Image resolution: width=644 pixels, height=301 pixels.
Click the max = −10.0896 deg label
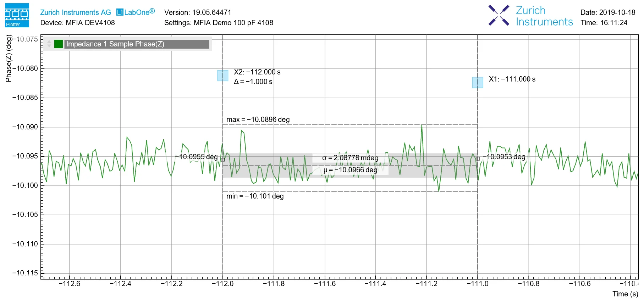click(x=258, y=119)
